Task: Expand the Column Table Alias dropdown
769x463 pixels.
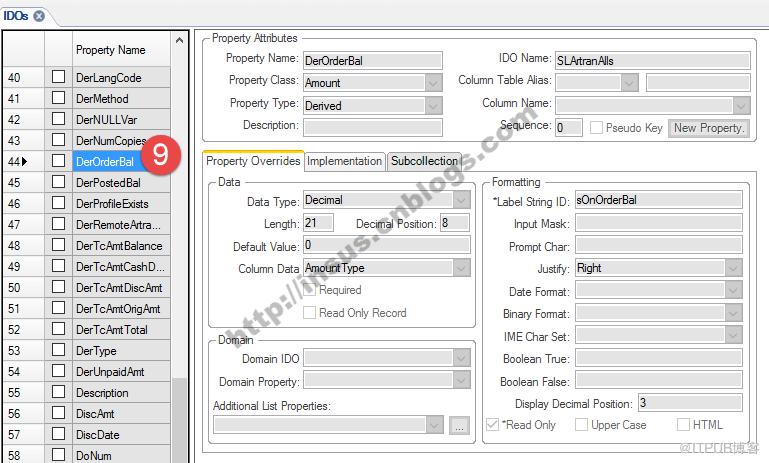Action: click(629, 82)
